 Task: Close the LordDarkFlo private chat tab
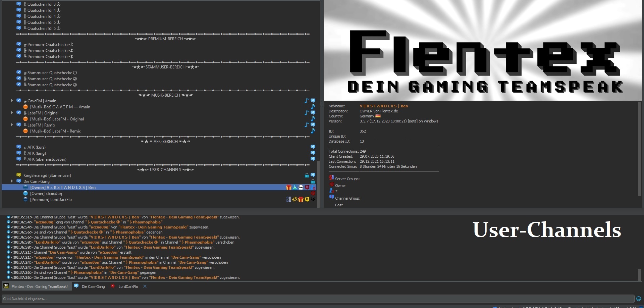(x=145, y=286)
